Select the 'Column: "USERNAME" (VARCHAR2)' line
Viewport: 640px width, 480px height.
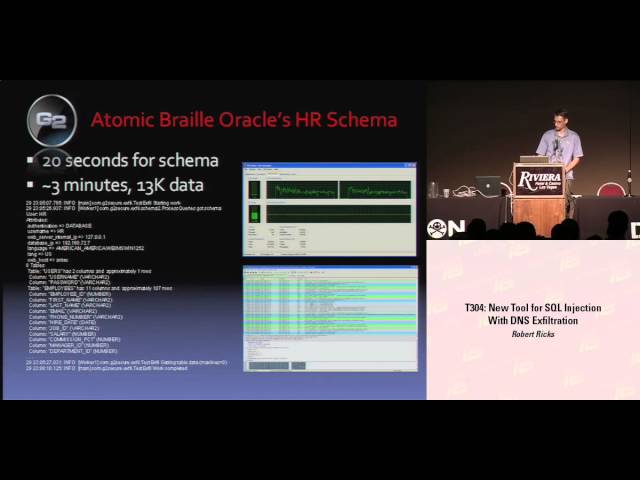[x=69, y=277]
